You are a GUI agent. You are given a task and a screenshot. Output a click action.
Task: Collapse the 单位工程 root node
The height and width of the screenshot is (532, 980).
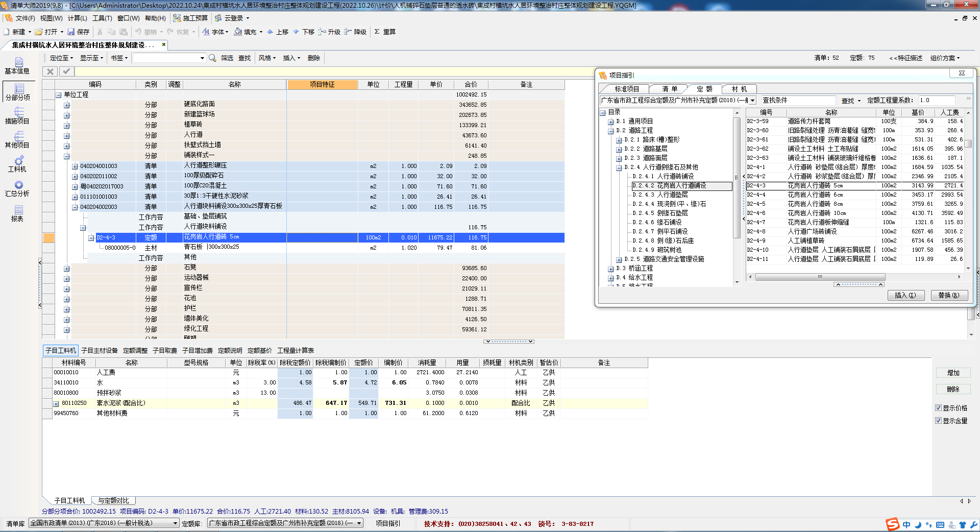(x=59, y=95)
